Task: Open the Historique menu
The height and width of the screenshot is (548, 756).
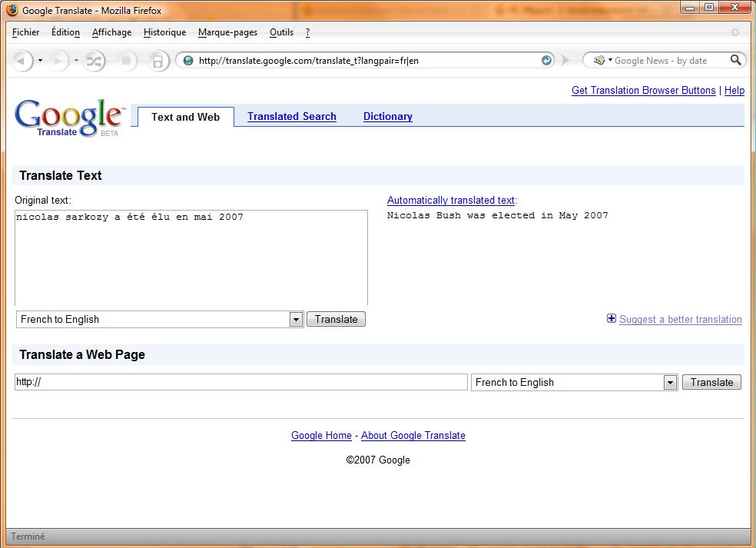Action: tap(165, 32)
